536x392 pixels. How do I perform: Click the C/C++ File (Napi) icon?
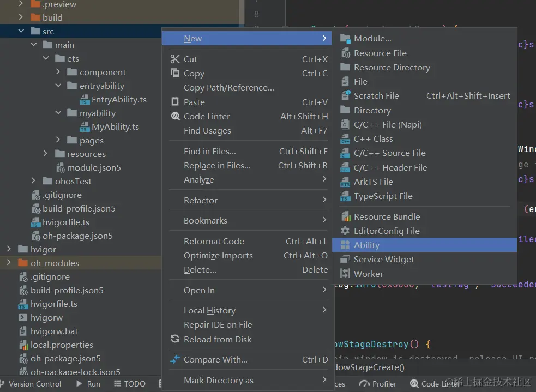coord(345,124)
